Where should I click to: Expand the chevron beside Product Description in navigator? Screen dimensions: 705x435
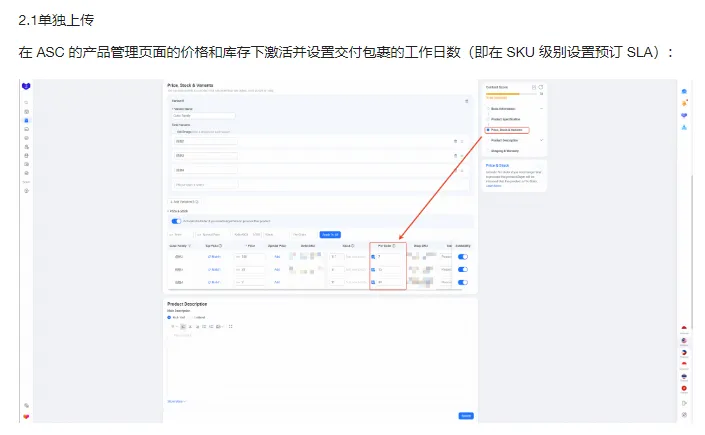[541, 140]
